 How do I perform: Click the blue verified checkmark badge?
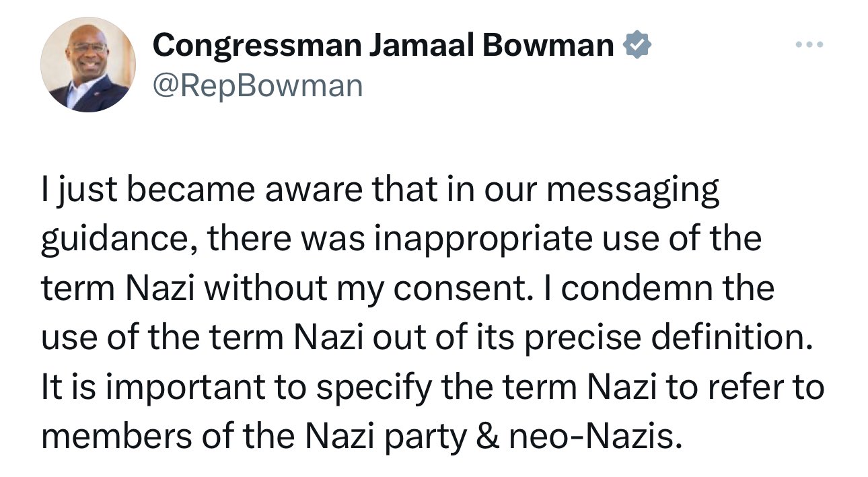pos(637,45)
